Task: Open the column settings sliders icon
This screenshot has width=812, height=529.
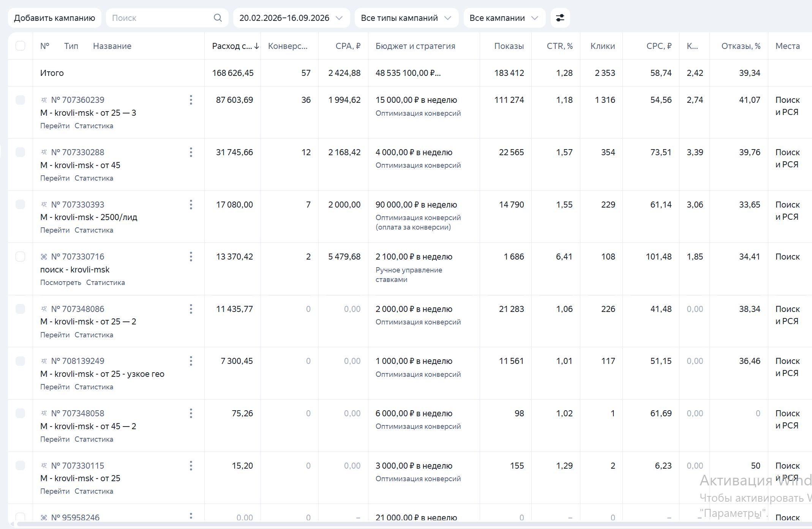Action: coord(560,18)
